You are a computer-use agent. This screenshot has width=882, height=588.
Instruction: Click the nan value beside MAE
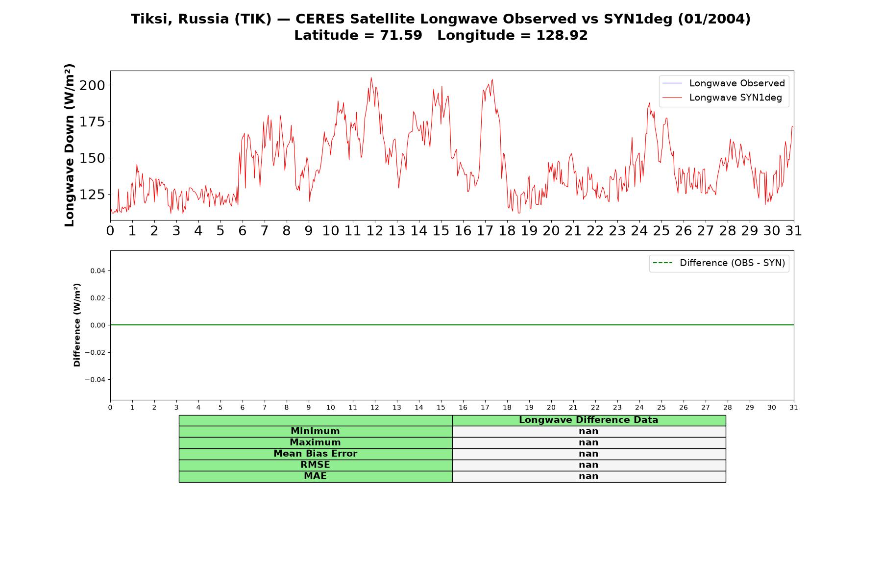click(588, 477)
